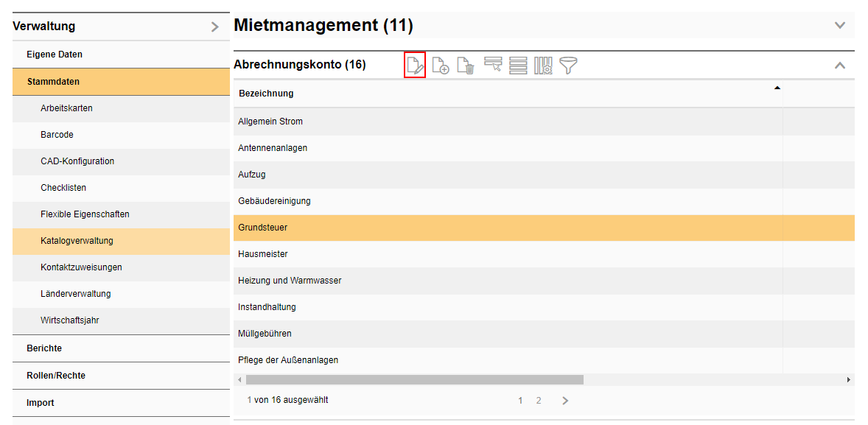This screenshot has height=425, width=868.
Task: Collapse the Mietmanagement section chevron
Action: [839, 25]
